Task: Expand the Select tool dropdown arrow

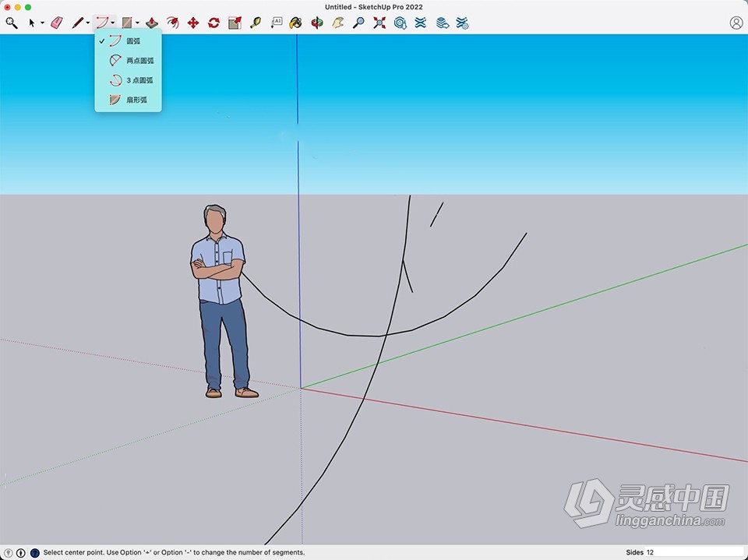Action: click(x=42, y=23)
